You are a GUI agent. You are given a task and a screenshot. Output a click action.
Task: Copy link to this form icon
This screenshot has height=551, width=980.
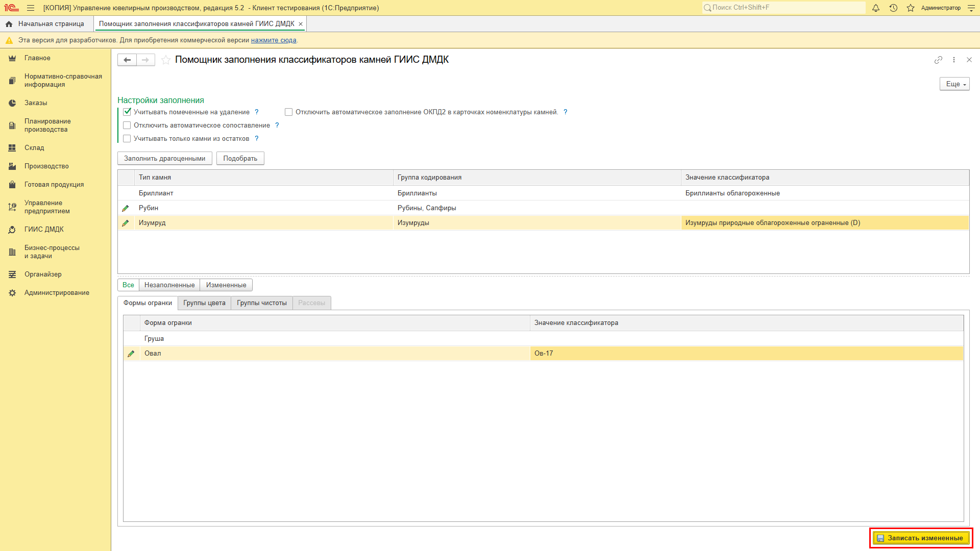point(938,60)
